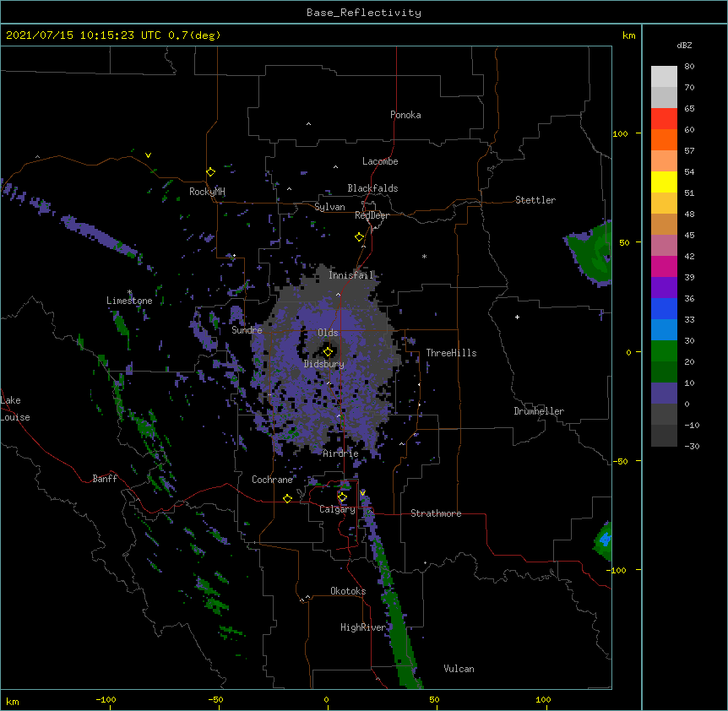Click the RedDeer label

pos(372,215)
